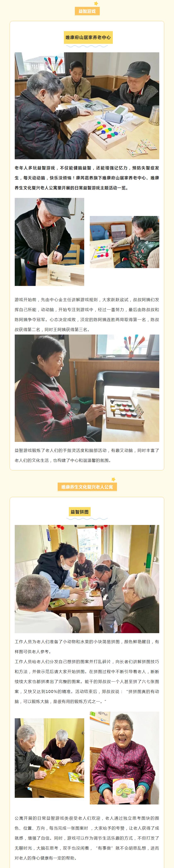Click the paragraph starting 益智游戏锻炼了老人们
This screenshot has width=174, height=868.
(87, 455)
